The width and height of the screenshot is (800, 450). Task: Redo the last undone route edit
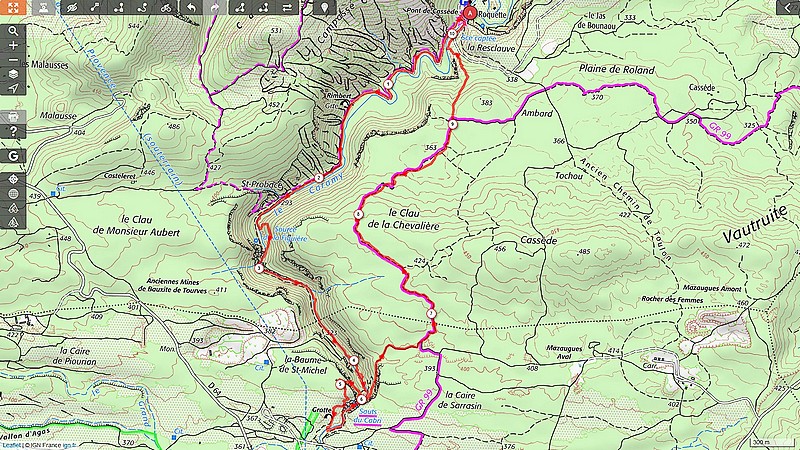pyautogui.click(x=215, y=7)
